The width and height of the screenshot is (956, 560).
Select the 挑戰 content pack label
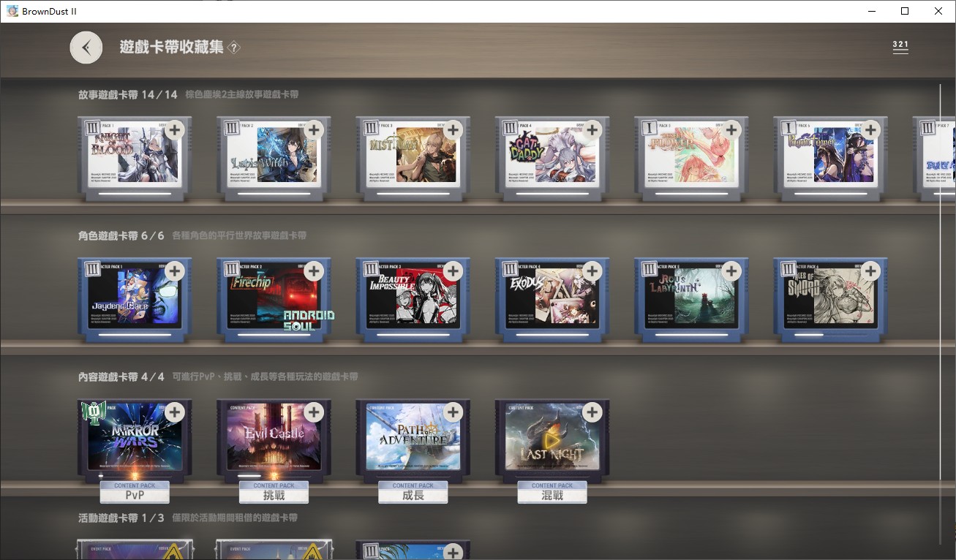[x=274, y=492]
